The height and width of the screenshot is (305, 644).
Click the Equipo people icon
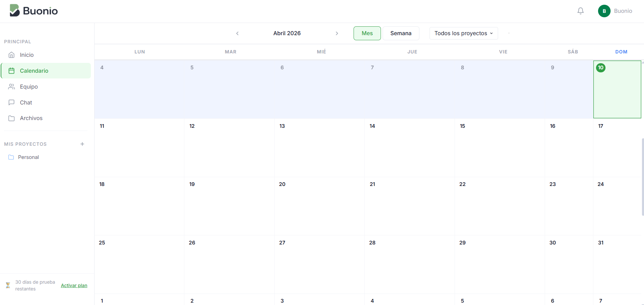pyautogui.click(x=11, y=87)
